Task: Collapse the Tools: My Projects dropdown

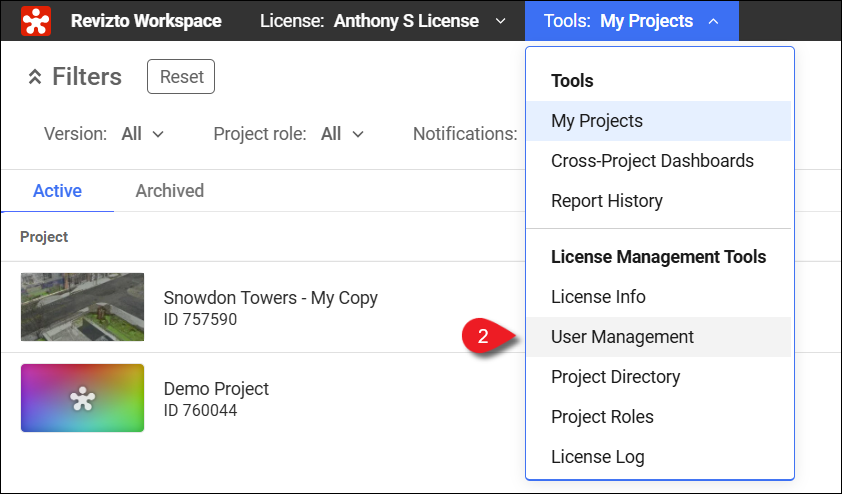Action: click(631, 21)
